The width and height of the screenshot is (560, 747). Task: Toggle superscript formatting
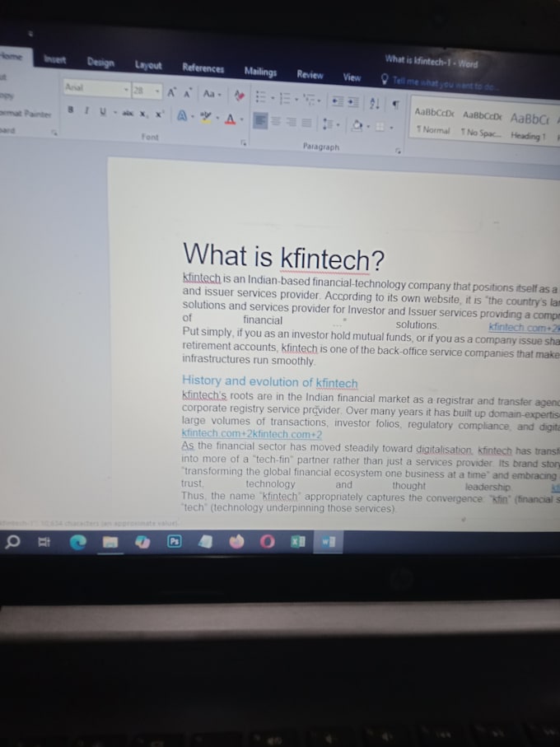coord(159,114)
